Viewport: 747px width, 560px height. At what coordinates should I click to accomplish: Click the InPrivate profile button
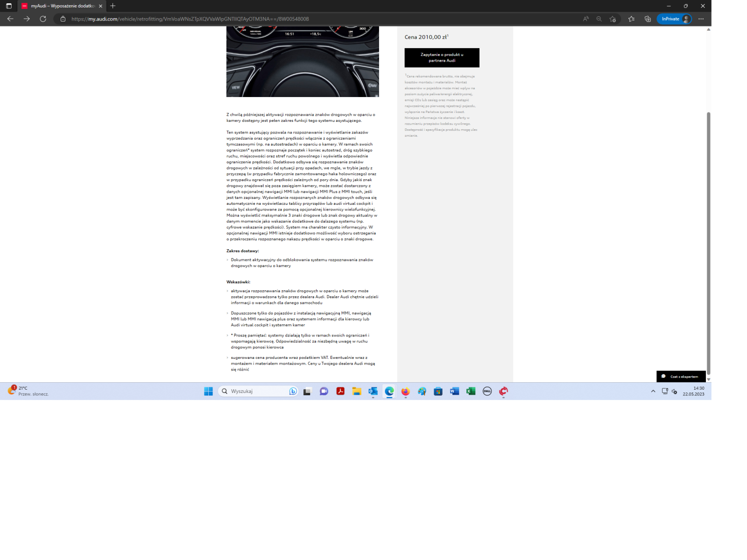click(x=674, y=19)
